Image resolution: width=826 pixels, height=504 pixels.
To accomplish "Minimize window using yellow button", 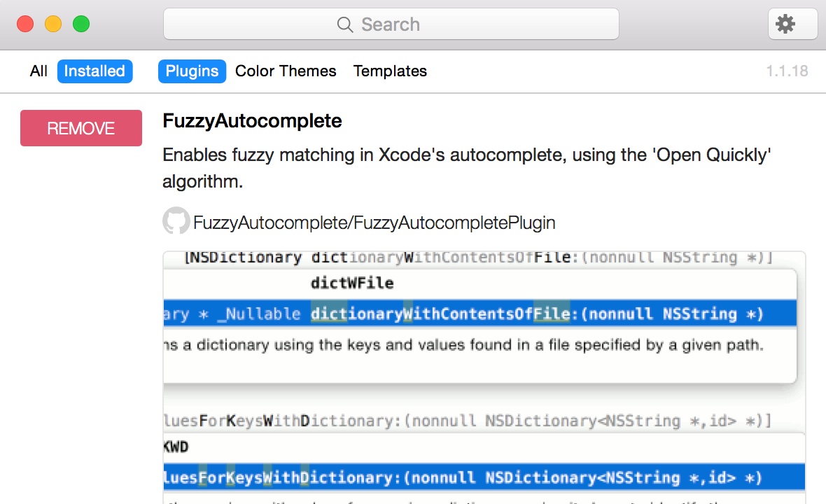I will [53, 24].
